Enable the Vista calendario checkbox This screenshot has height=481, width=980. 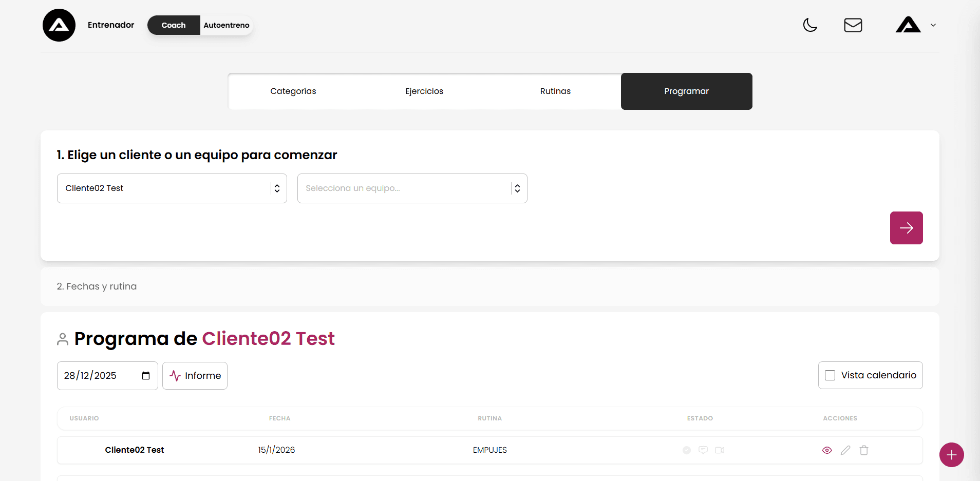pyautogui.click(x=830, y=375)
